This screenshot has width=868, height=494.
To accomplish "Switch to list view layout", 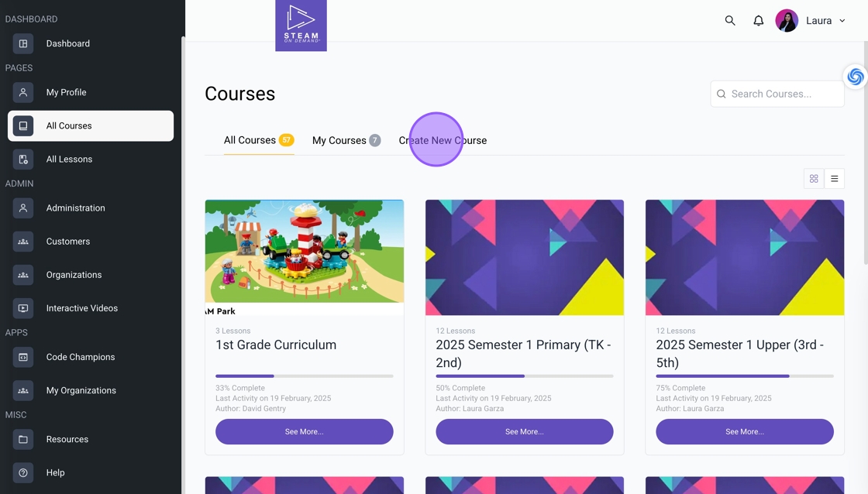I will pyautogui.click(x=834, y=179).
